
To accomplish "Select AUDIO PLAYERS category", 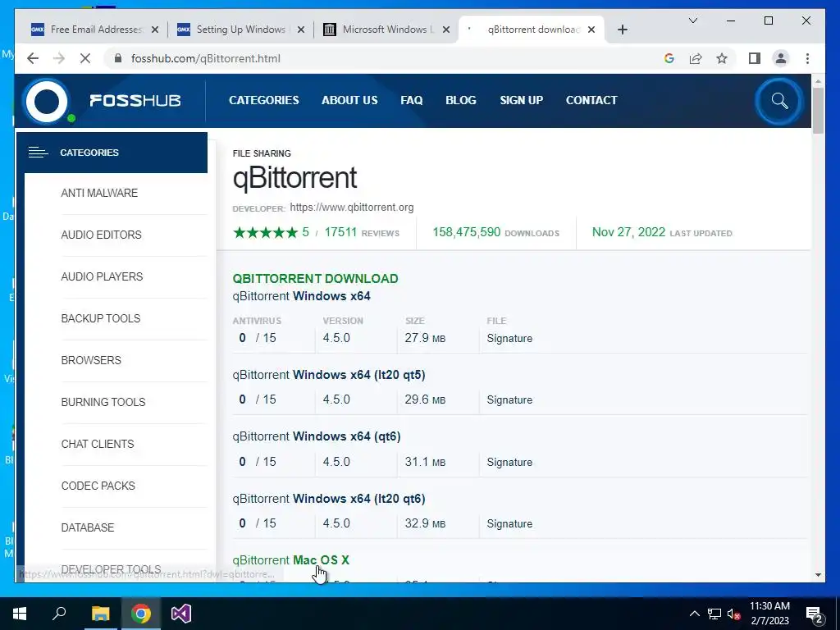I will pyautogui.click(x=102, y=276).
